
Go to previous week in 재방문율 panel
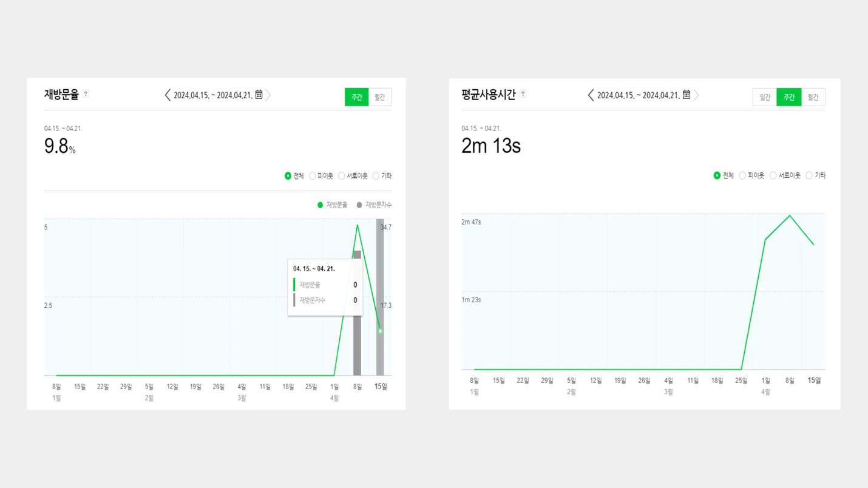[168, 95]
